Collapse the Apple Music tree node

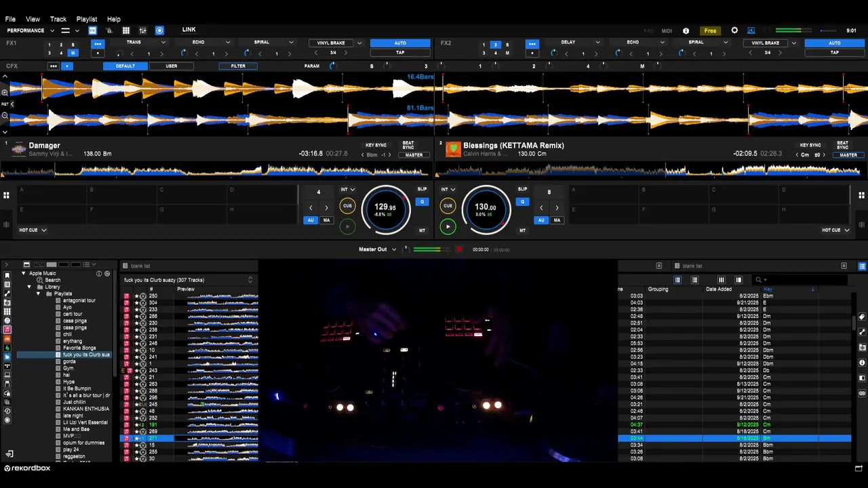click(x=24, y=274)
